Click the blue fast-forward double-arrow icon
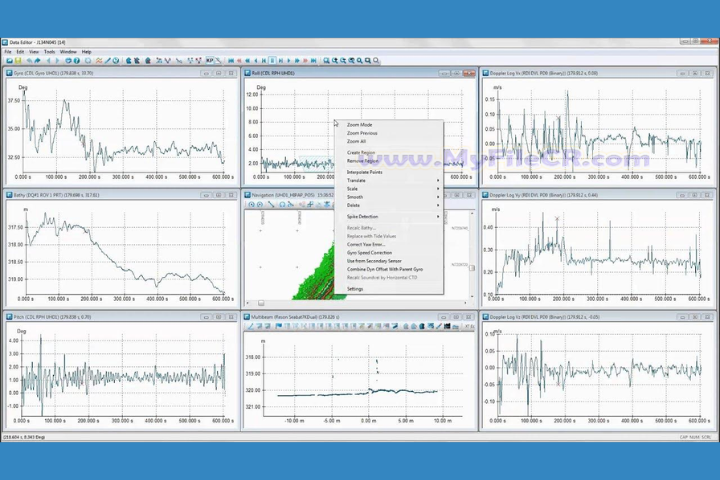Screen dimensions: 720x480 tap(297, 61)
